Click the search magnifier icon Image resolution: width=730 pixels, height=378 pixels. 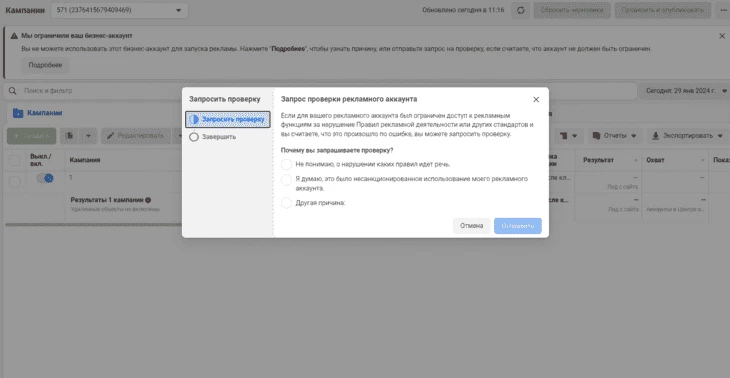[13, 91]
